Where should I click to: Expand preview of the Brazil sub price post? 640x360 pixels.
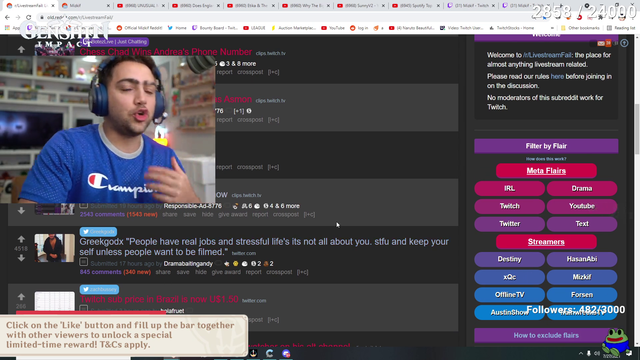point(84,309)
